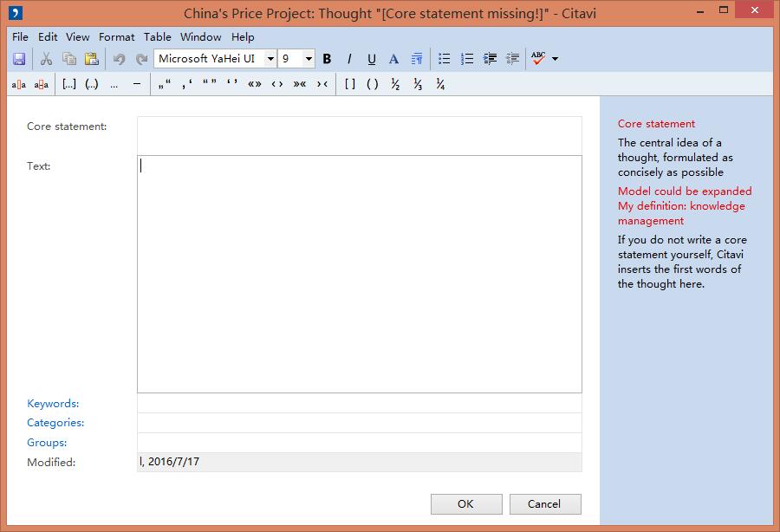The image size is (780, 532).
Task: Open the Format menu
Action: pyautogui.click(x=116, y=36)
